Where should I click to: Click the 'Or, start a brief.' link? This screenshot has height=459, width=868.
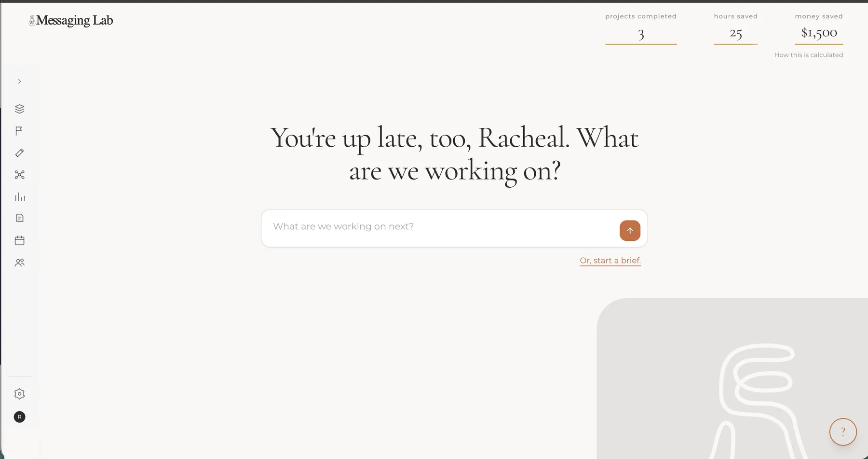coord(610,261)
